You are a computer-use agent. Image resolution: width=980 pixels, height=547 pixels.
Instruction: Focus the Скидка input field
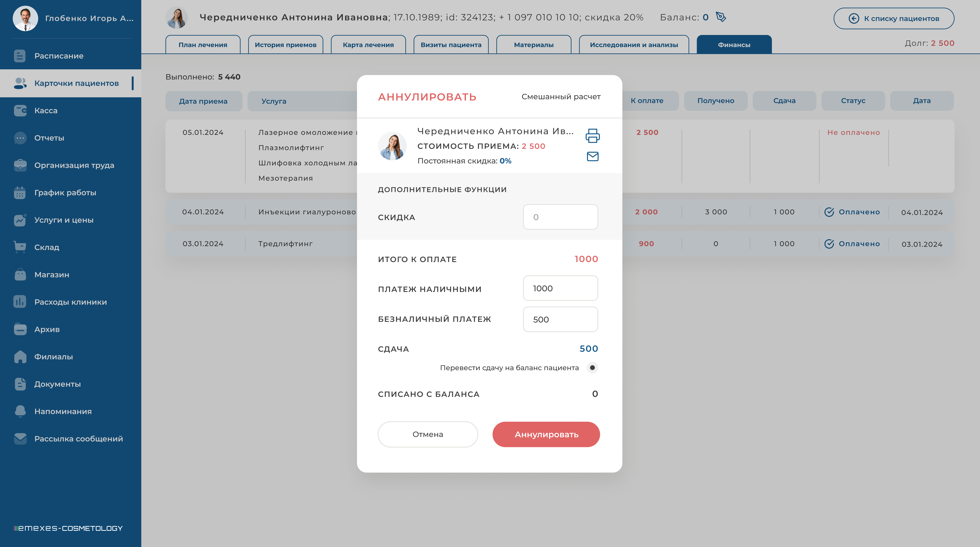(560, 217)
